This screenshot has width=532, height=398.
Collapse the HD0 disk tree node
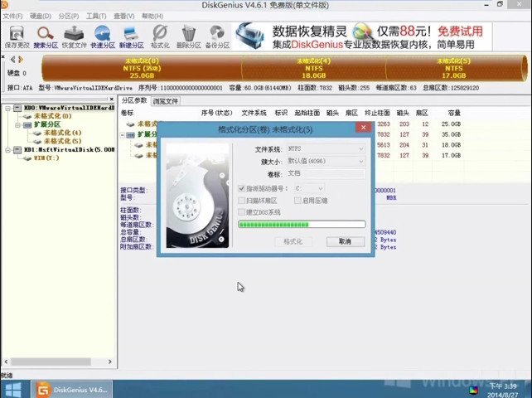[7, 109]
